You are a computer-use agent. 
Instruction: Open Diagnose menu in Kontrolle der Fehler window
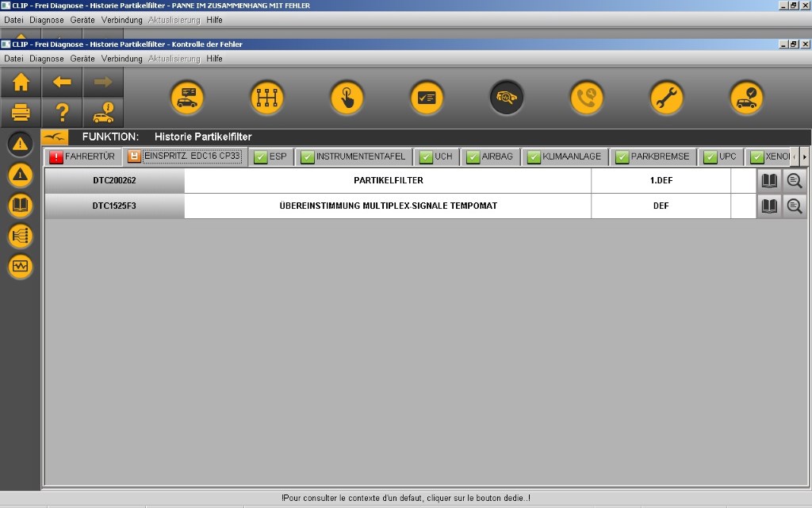point(47,59)
